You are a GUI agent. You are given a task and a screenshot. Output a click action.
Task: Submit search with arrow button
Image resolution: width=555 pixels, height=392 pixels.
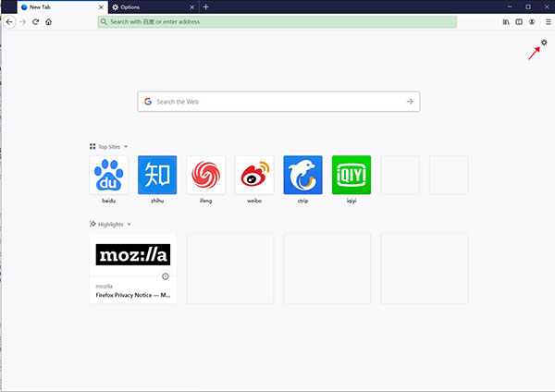(410, 102)
